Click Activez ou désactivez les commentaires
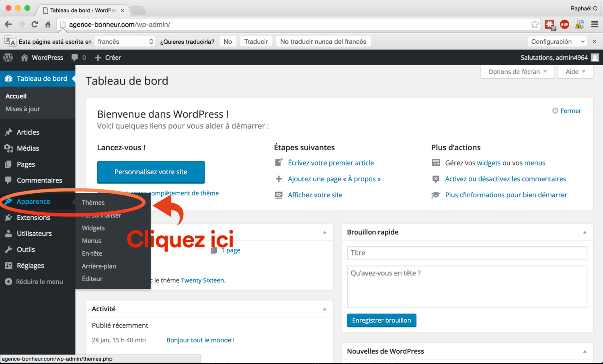Screen dimensions: 603x364 point(505,179)
